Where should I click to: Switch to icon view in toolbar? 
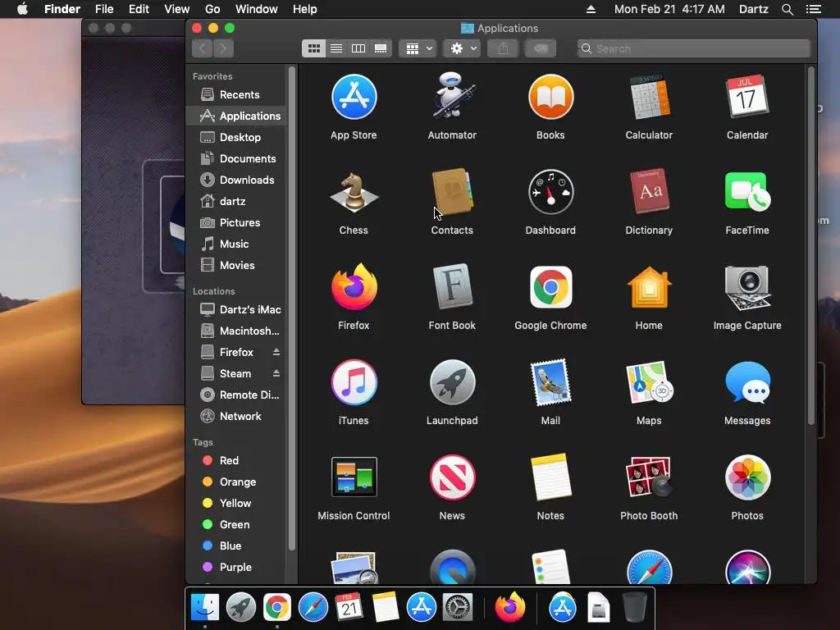314,48
